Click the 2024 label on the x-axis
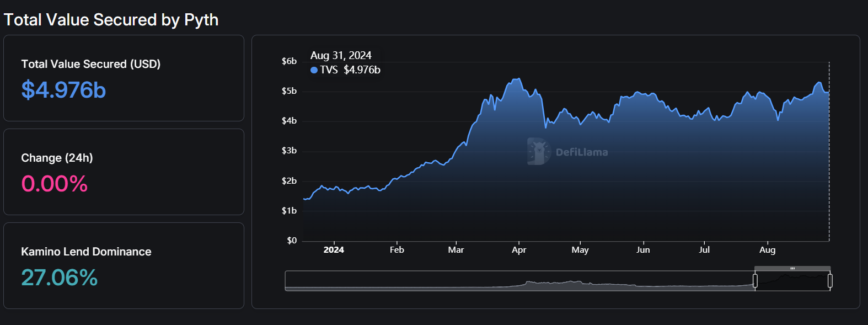Viewport: 868px width, 325px height. tap(334, 250)
